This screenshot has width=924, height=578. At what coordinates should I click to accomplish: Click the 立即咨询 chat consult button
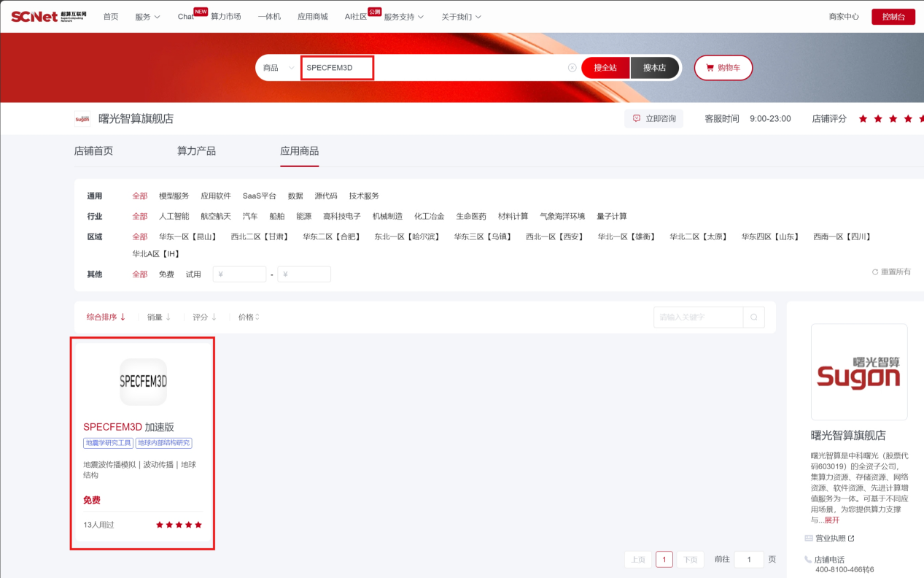pyautogui.click(x=653, y=118)
